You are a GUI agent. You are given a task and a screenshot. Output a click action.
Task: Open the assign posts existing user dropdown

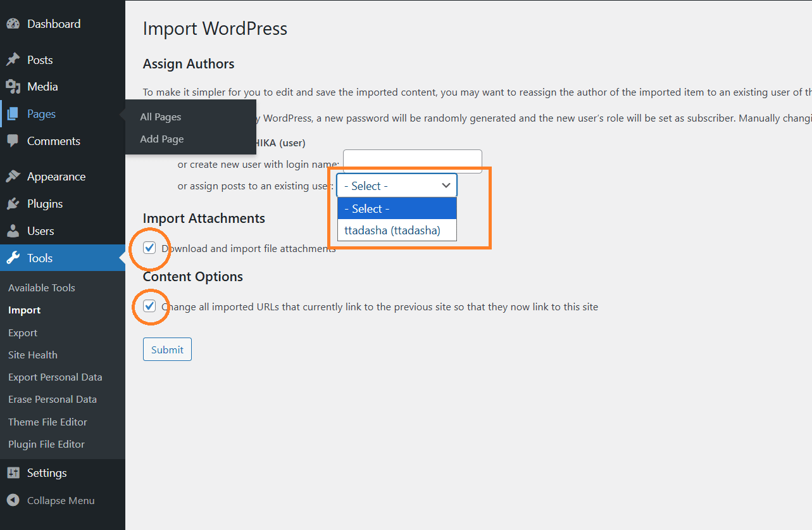tap(397, 186)
